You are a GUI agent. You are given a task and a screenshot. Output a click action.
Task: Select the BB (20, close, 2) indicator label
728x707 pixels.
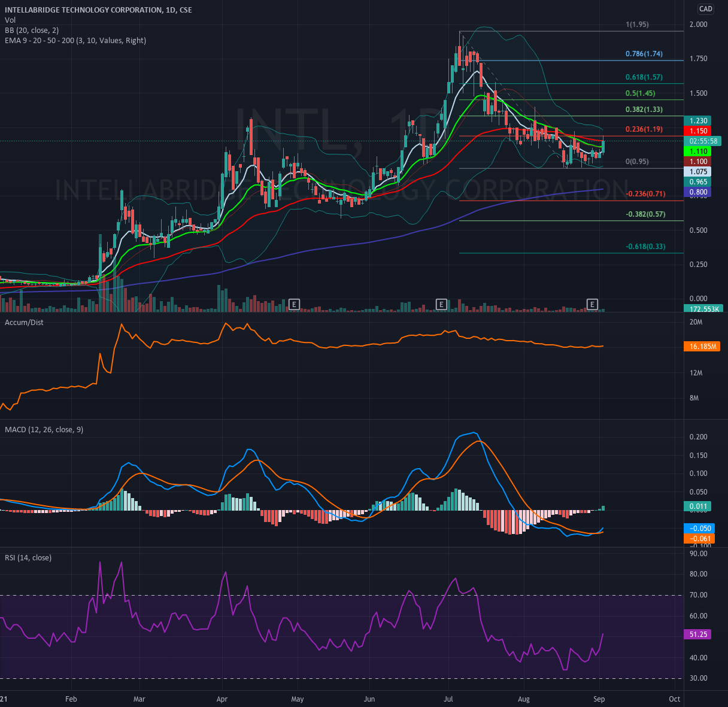pyautogui.click(x=32, y=31)
